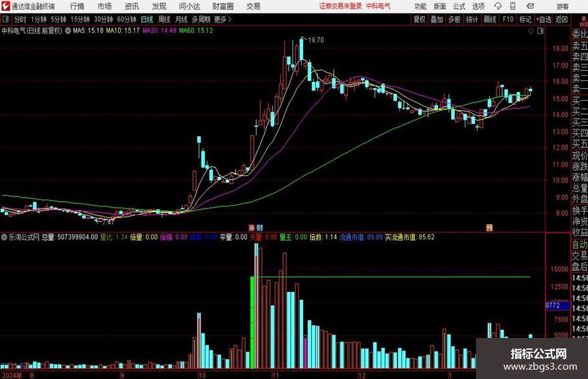Screen dimensions: 588x379
Task: Select the 月线 monthly chart tab
Action: pyautogui.click(x=181, y=19)
